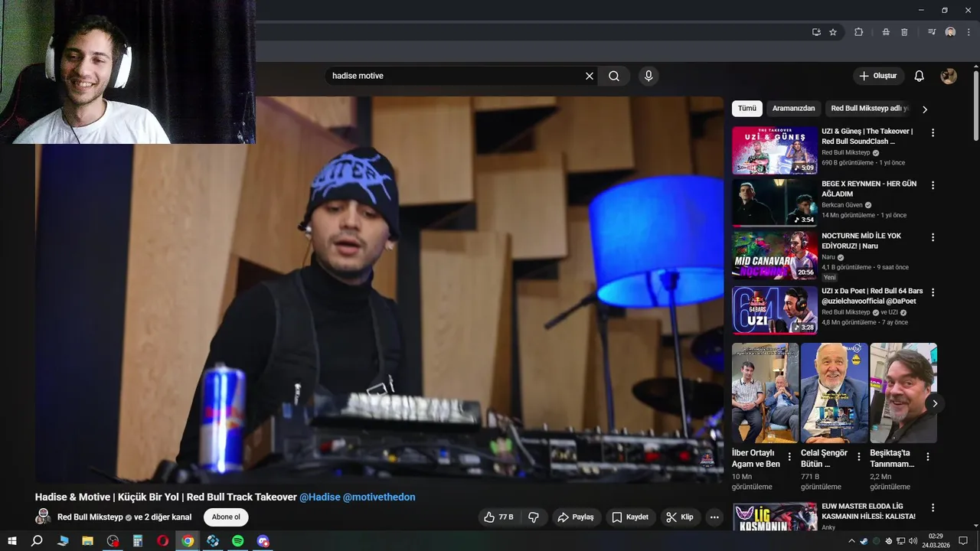Open Opera browser from taskbar
This screenshot has height=551, width=980.
(x=162, y=541)
